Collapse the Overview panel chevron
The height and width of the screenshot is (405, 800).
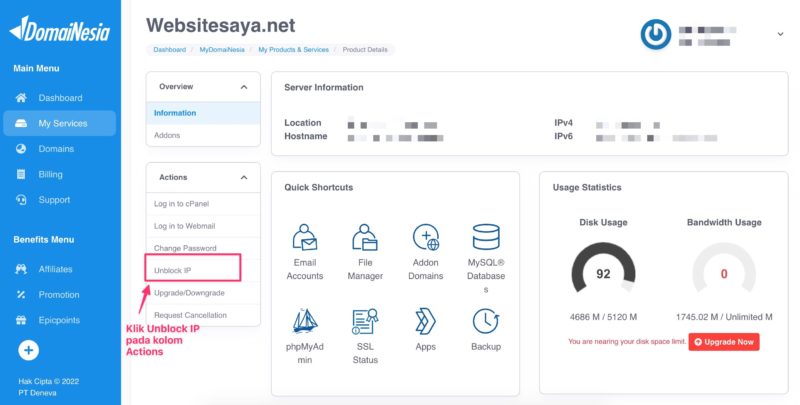244,87
